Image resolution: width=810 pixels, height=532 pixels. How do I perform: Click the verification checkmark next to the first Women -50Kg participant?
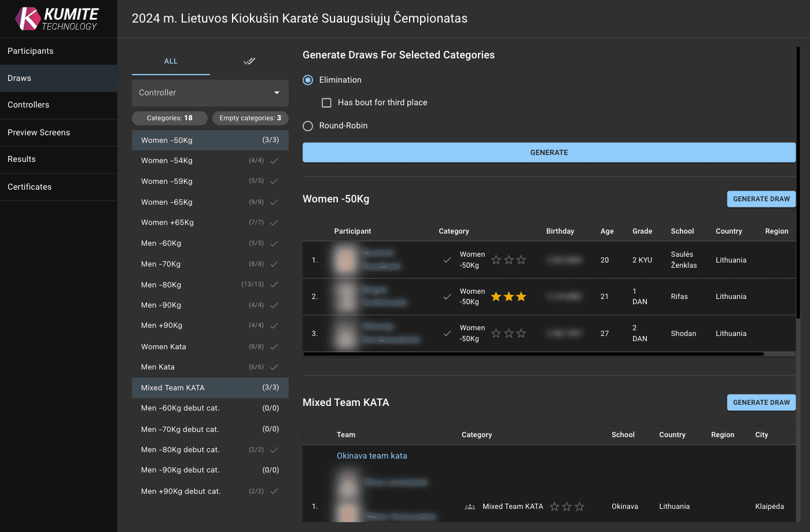click(447, 260)
